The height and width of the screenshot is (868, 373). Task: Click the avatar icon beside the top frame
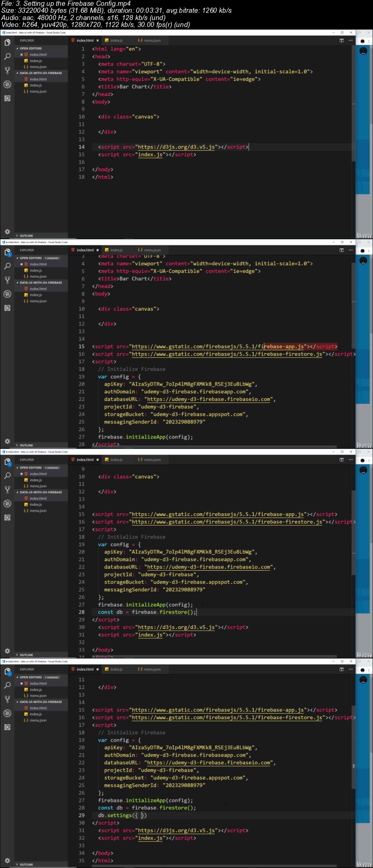pyautogui.click(x=363, y=51)
